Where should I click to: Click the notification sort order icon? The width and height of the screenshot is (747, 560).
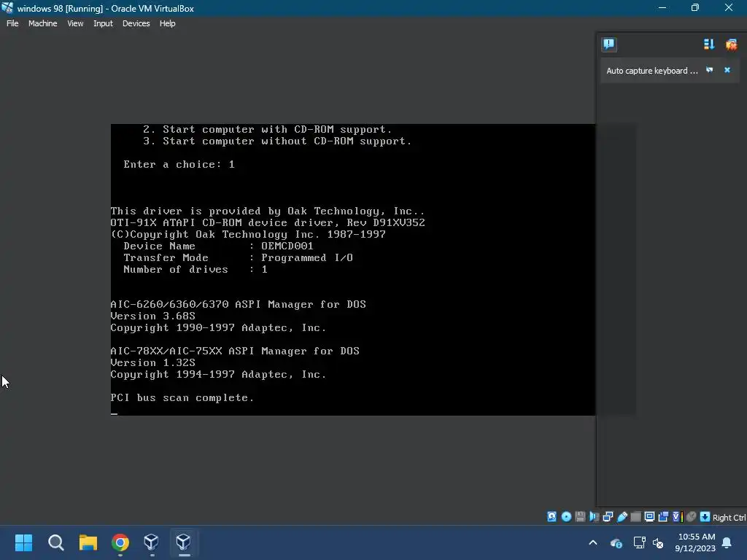709,44
